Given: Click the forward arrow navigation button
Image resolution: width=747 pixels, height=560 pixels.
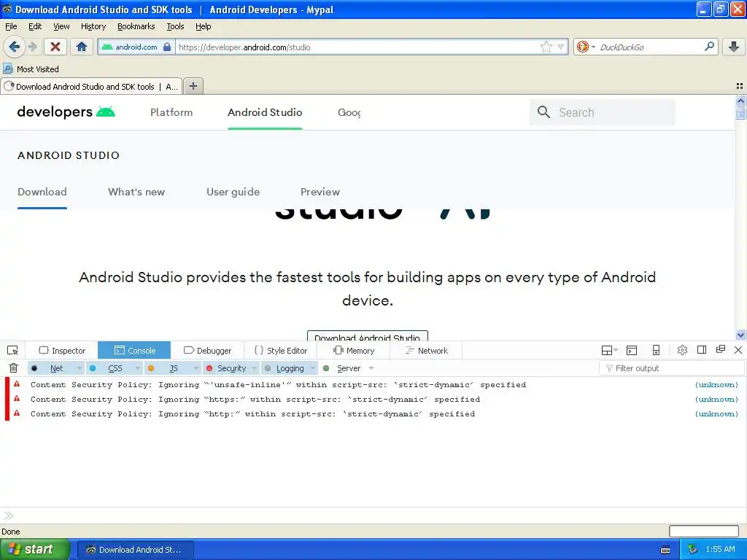Looking at the screenshot, I should (x=32, y=47).
